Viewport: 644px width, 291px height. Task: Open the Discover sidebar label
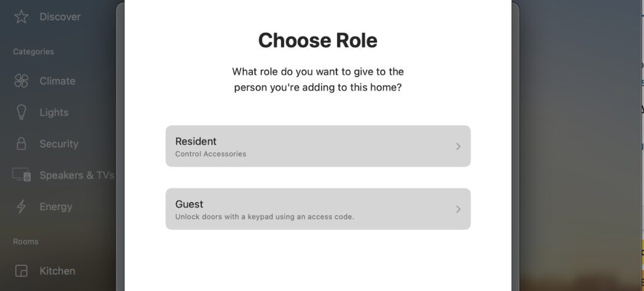(60, 17)
